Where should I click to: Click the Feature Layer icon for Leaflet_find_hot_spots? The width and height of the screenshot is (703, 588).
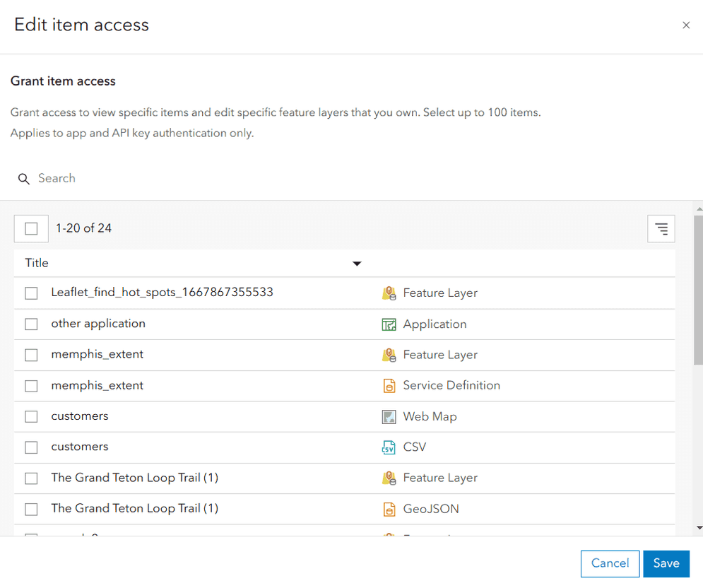coord(389,293)
